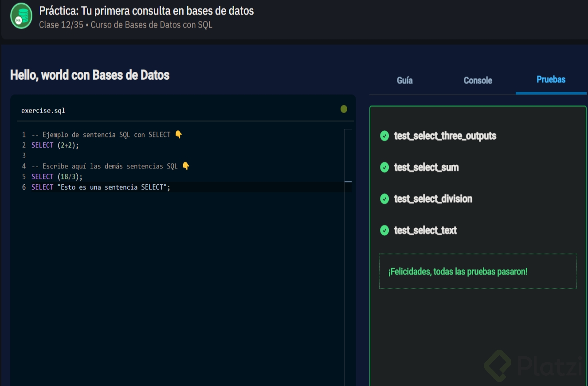Click the green check beside test_select_text
The width and height of the screenshot is (588, 386).
coord(384,230)
